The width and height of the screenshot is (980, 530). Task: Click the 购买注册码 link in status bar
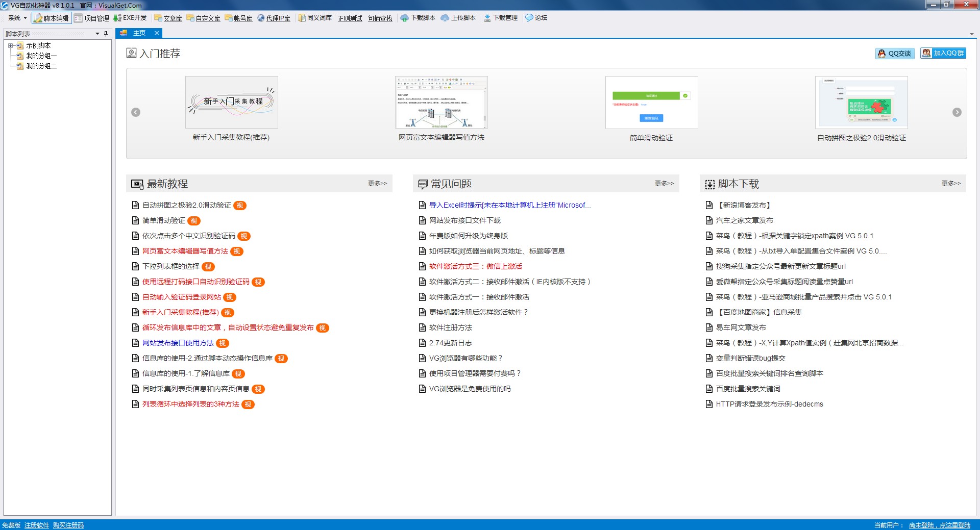point(68,525)
